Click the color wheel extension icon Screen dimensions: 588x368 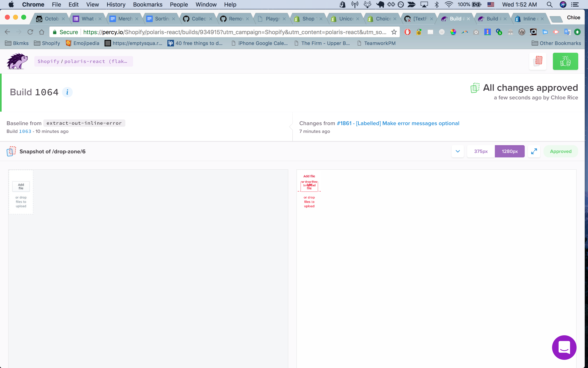(453, 32)
